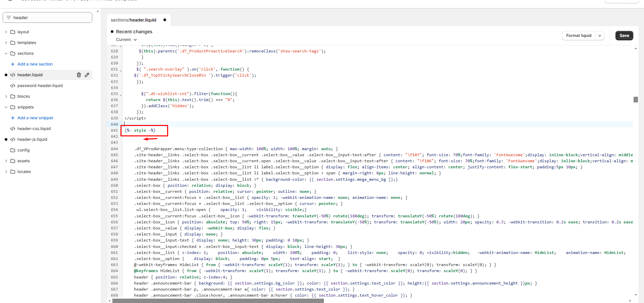Click line number 668 in the gutter

[x=114, y=295]
